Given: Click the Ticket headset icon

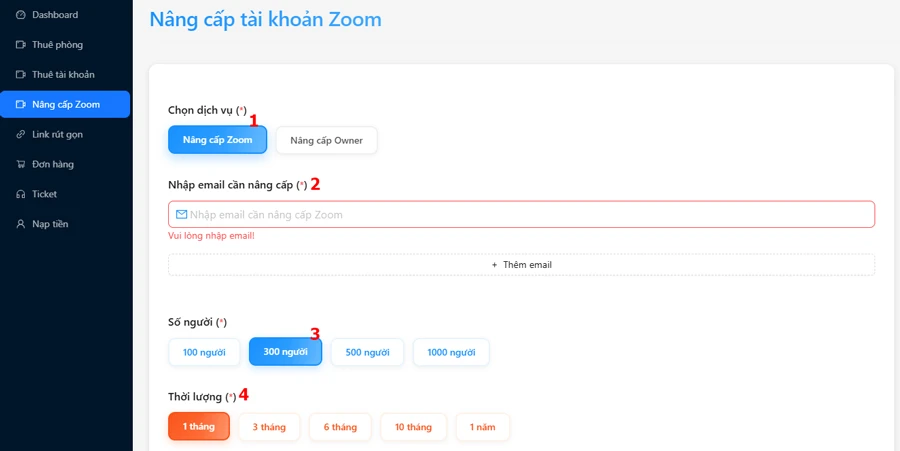Looking at the screenshot, I should click(21, 194).
